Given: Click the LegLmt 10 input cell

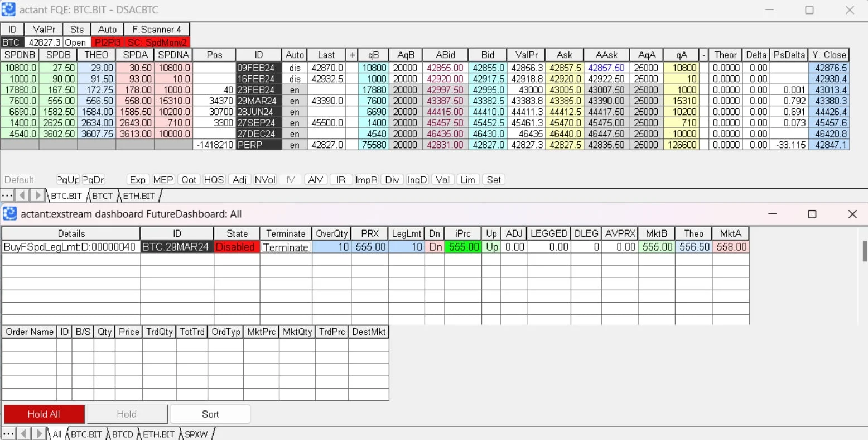Looking at the screenshot, I should (406, 247).
